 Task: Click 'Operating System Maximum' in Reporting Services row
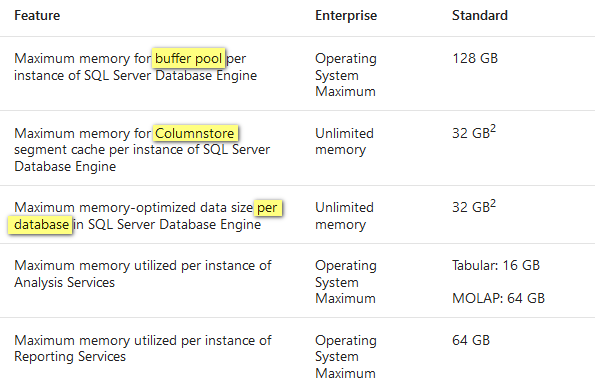(346, 357)
